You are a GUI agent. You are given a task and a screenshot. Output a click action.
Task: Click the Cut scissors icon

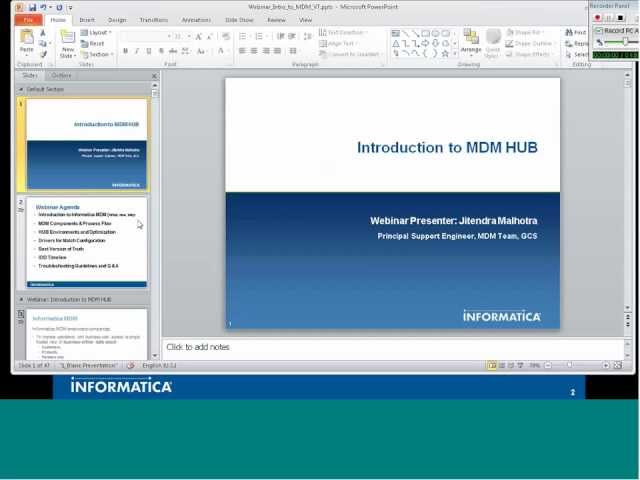(43, 33)
